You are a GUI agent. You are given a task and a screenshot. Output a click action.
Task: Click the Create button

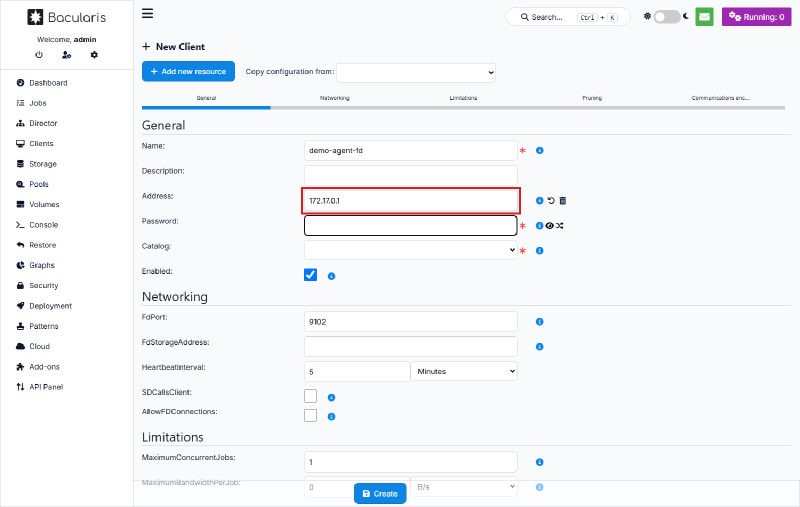click(x=380, y=494)
